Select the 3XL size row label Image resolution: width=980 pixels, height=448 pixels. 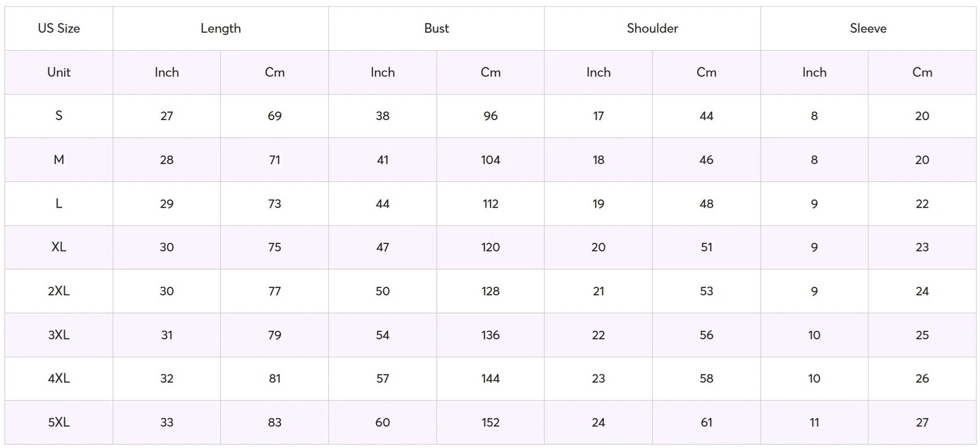click(59, 335)
